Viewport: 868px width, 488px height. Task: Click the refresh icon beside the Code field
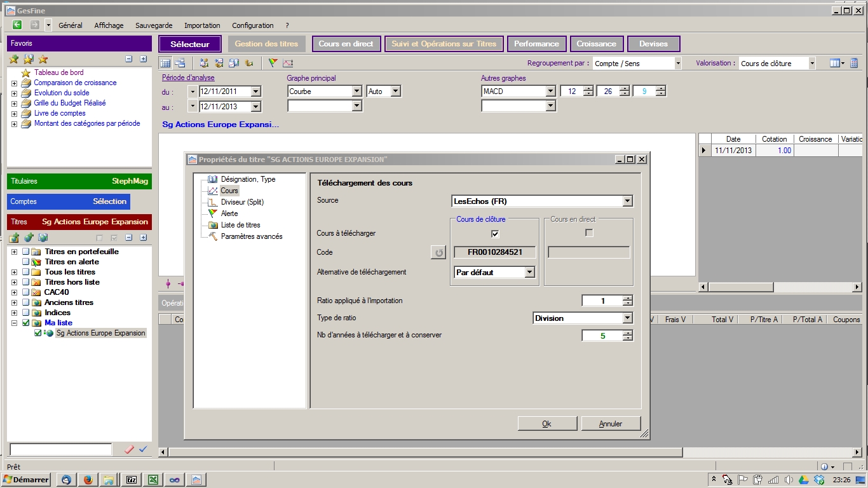click(x=438, y=253)
